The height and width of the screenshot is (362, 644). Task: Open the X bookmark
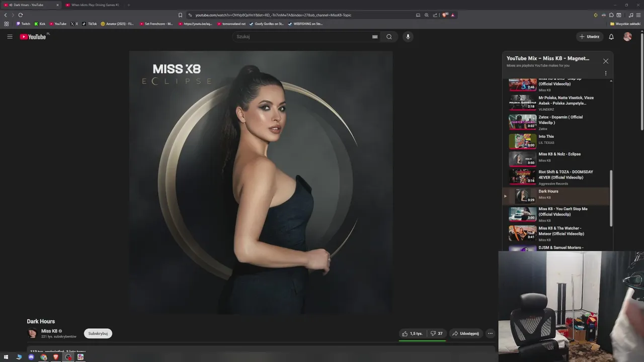pos(74,24)
